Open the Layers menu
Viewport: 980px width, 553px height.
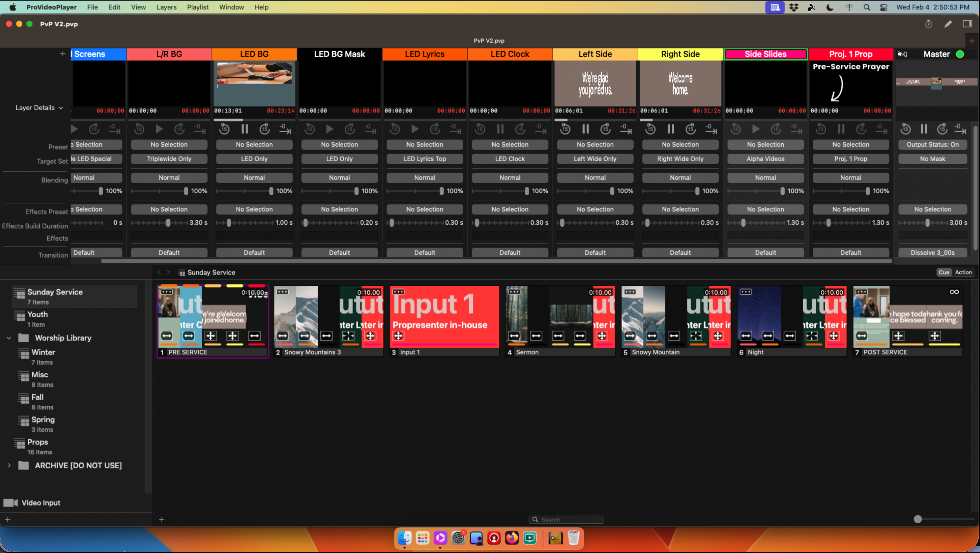click(x=166, y=7)
